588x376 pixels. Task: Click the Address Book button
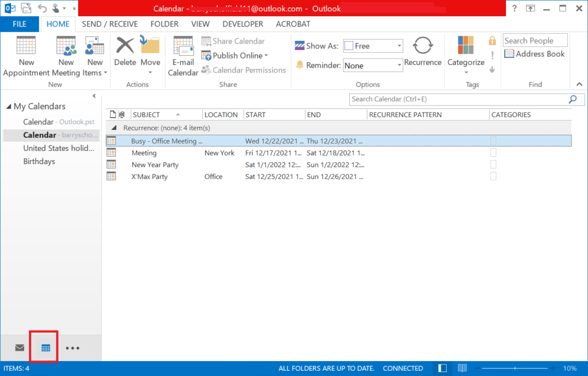click(x=535, y=54)
